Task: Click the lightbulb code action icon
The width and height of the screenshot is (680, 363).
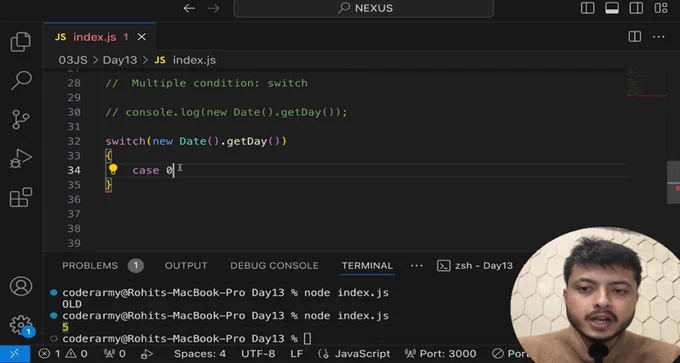Action: tap(113, 170)
